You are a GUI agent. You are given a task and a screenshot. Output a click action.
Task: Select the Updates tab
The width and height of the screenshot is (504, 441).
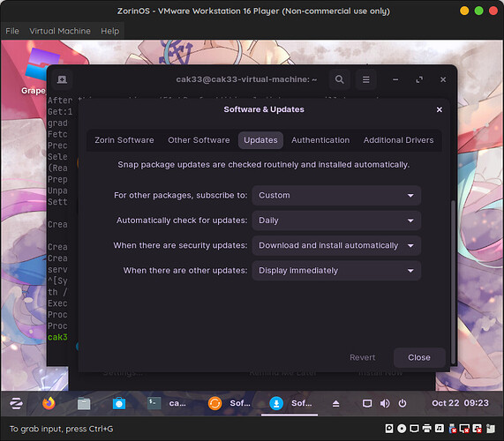point(260,140)
